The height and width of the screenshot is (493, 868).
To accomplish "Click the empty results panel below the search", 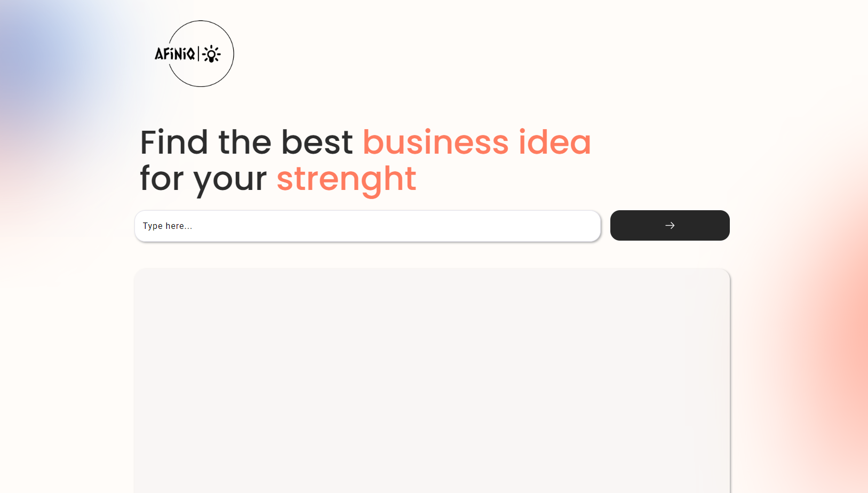I will pyautogui.click(x=432, y=379).
